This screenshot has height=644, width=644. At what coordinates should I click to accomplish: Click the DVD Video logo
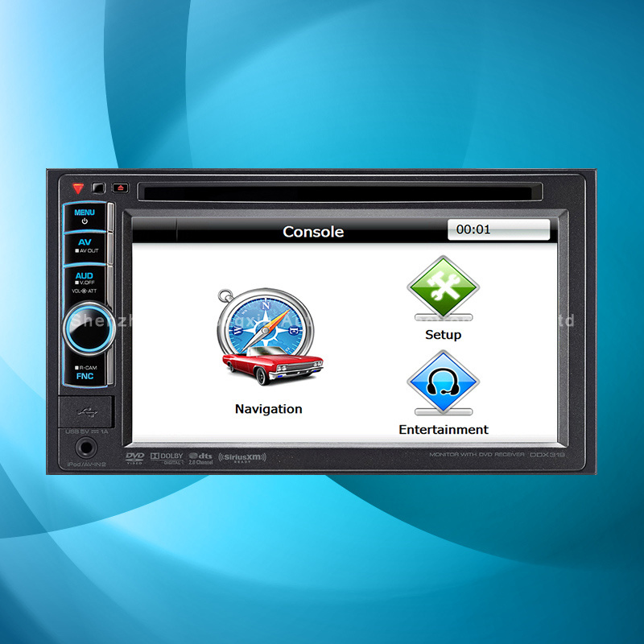point(134,458)
